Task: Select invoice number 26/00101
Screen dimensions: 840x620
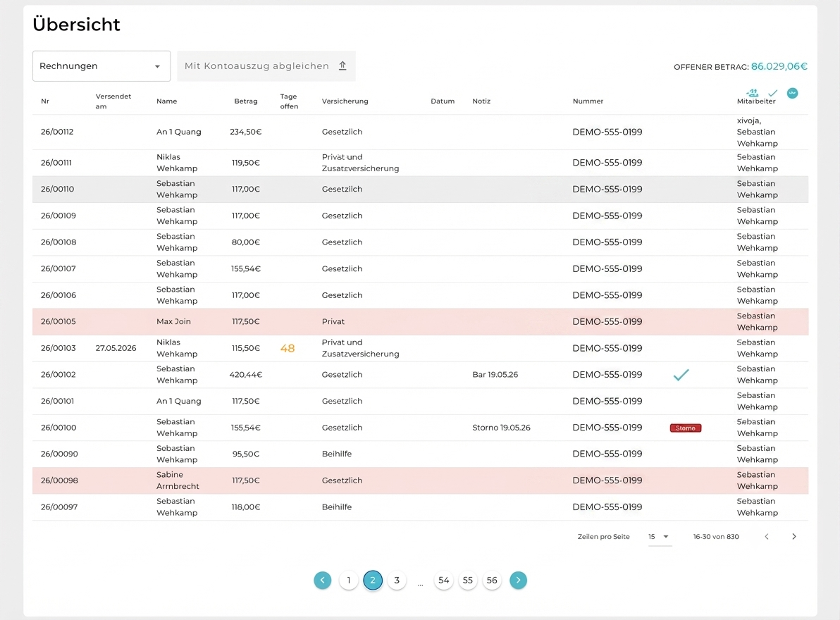Action: tap(57, 401)
